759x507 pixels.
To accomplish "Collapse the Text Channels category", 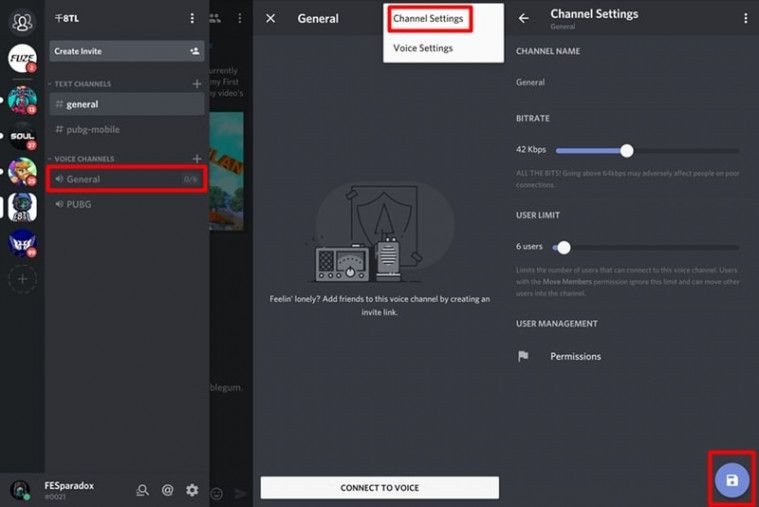I will 80,84.
